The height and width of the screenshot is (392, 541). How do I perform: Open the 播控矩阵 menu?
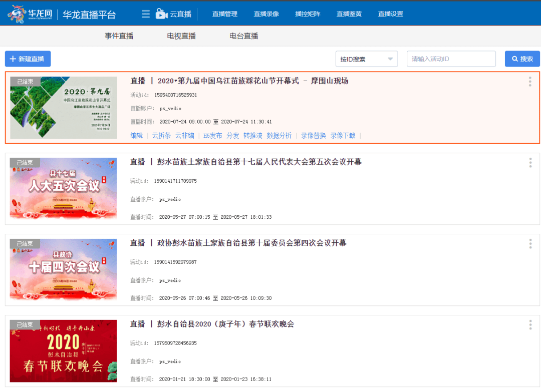click(x=308, y=14)
